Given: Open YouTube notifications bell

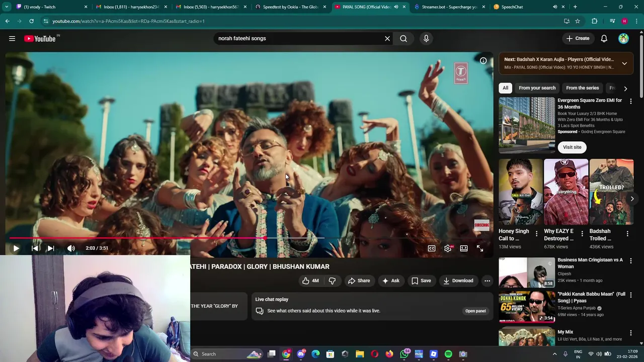Looking at the screenshot, I should click(604, 38).
